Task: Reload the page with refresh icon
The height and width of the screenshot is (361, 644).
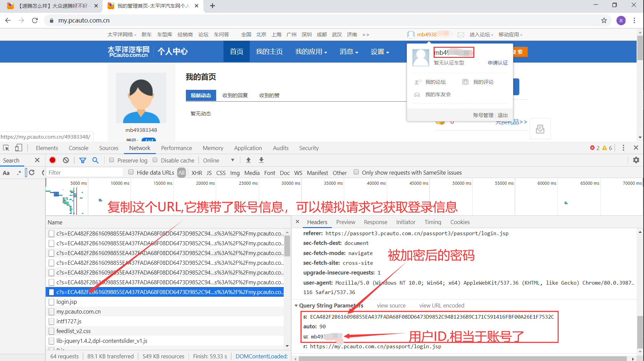Action: [35, 21]
